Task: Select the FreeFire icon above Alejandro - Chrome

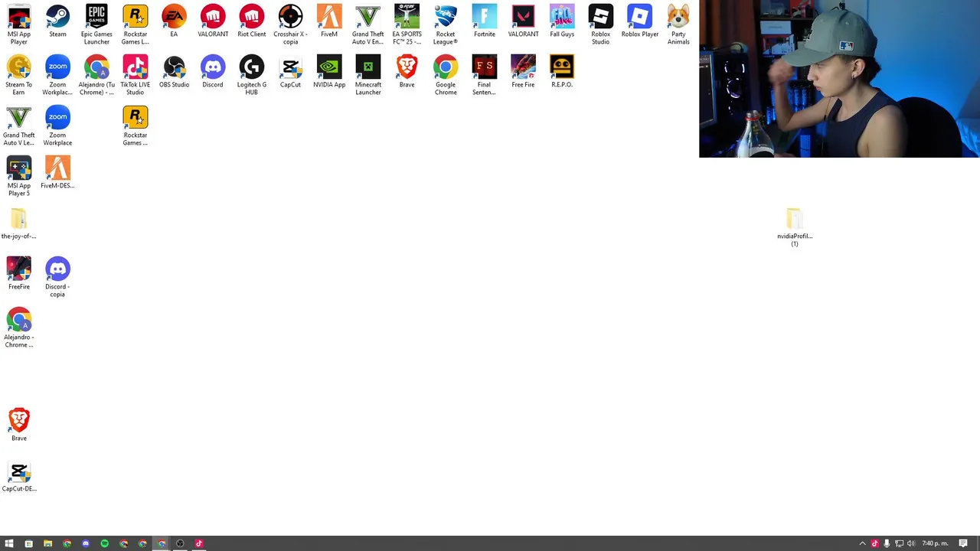Action: (19, 274)
